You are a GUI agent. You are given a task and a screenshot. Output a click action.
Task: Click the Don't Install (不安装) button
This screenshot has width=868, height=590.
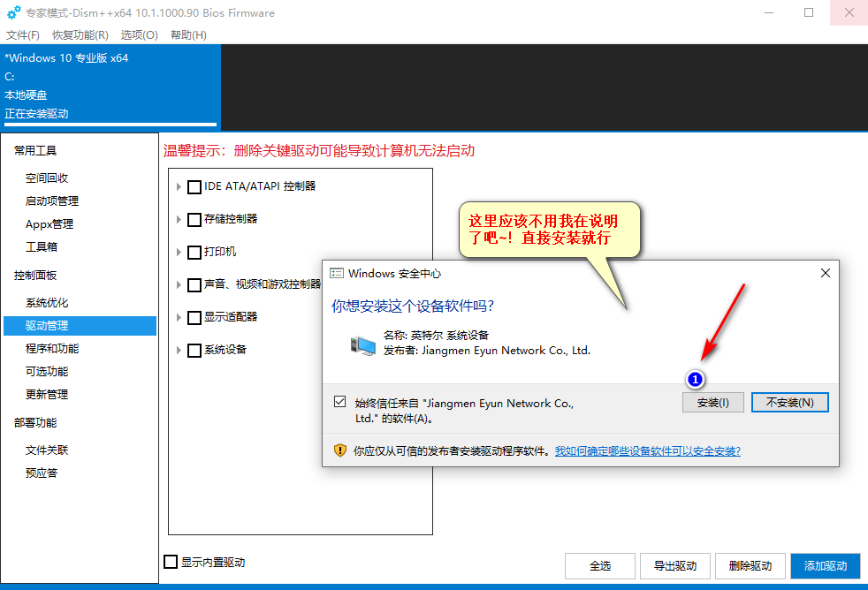[x=789, y=402]
